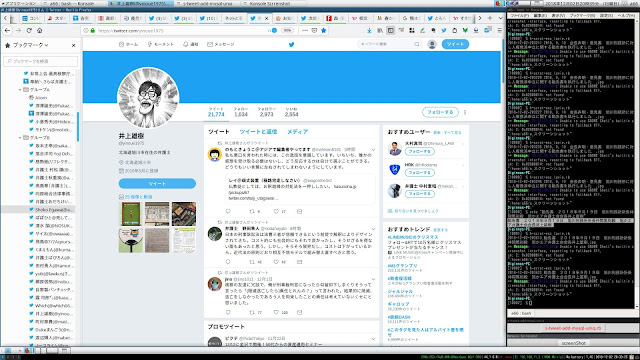The height and width of the screenshot is (360, 640).
Task: Collapse グループB folder in bookmarks tree
Action: pyautogui.click(x=20, y=138)
